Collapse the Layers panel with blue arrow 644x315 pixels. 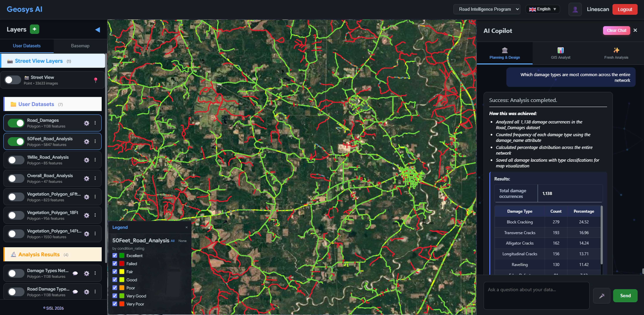pyautogui.click(x=97, y=30)
